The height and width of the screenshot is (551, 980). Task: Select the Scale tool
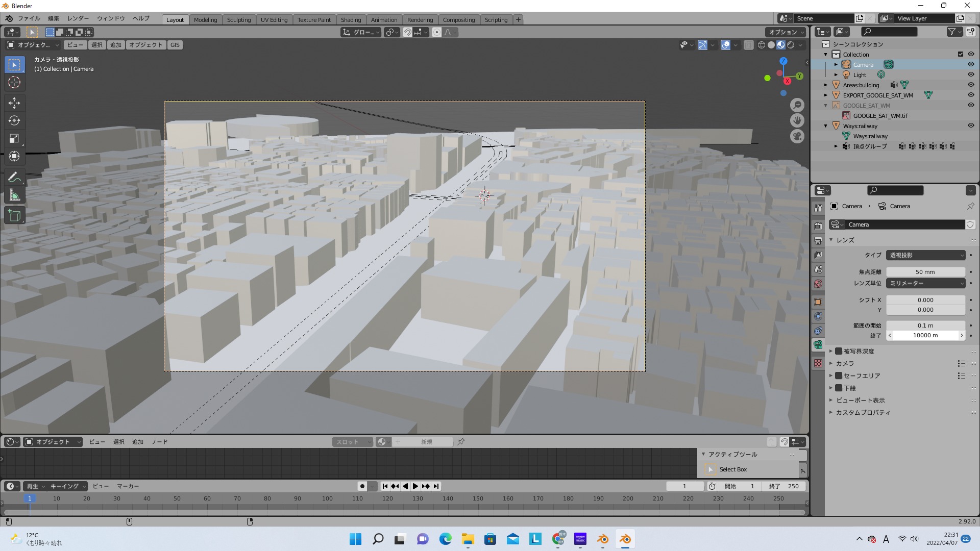pos(14,139)
